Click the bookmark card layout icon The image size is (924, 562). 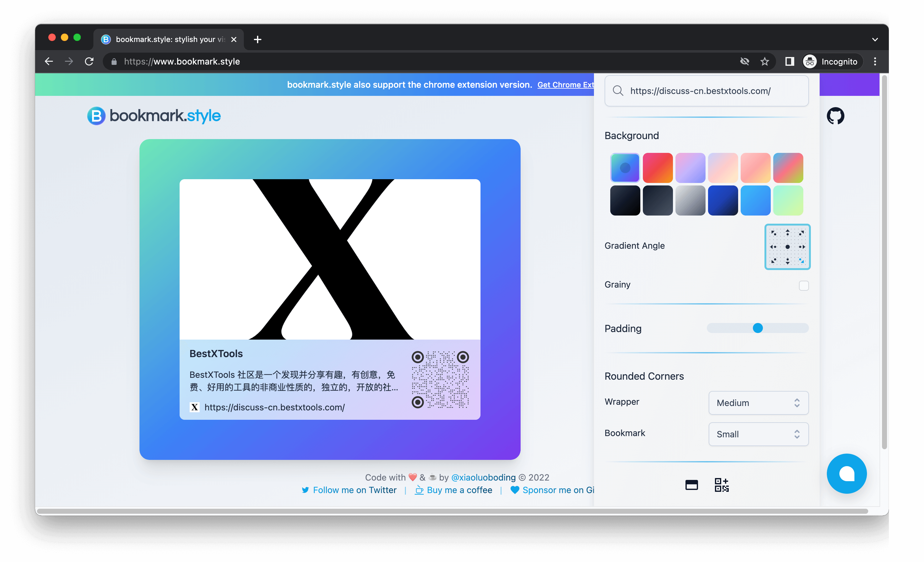(x=692, y=485)
